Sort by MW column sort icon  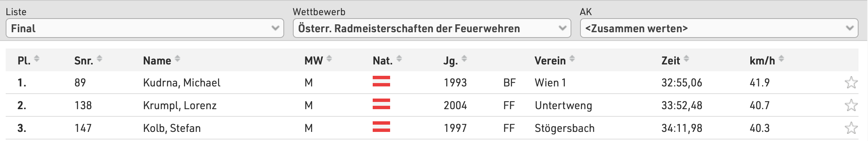tap(329, 59)
